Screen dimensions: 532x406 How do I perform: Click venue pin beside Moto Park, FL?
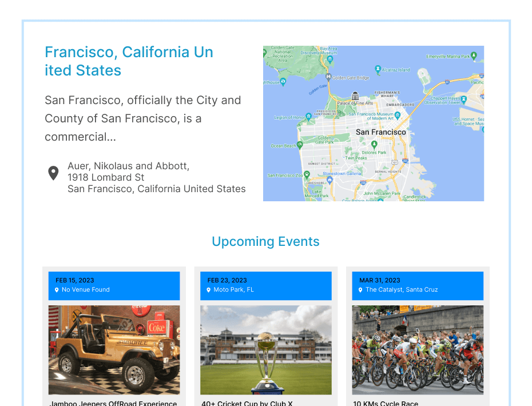pyautogui.click(x=209, y=290)
